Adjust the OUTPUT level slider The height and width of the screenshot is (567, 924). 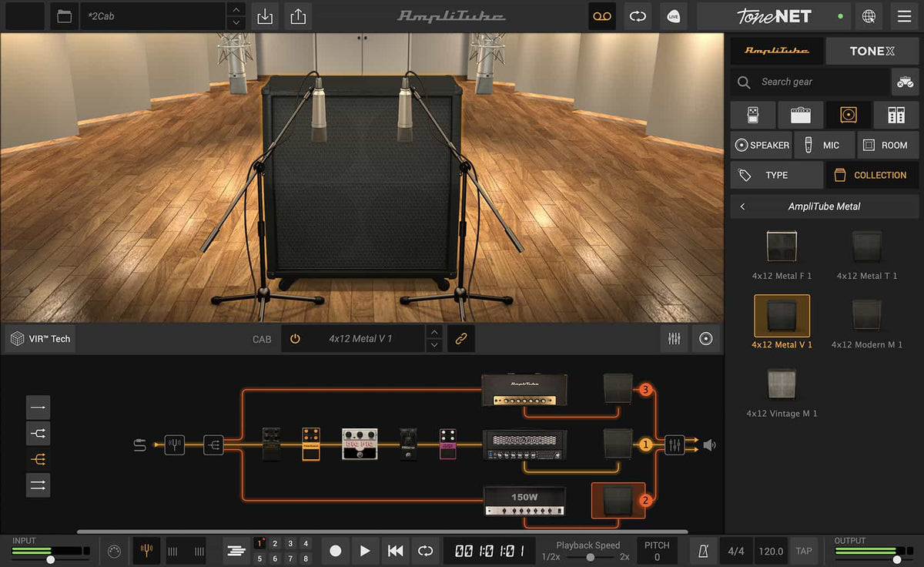(x=898, y=559)
